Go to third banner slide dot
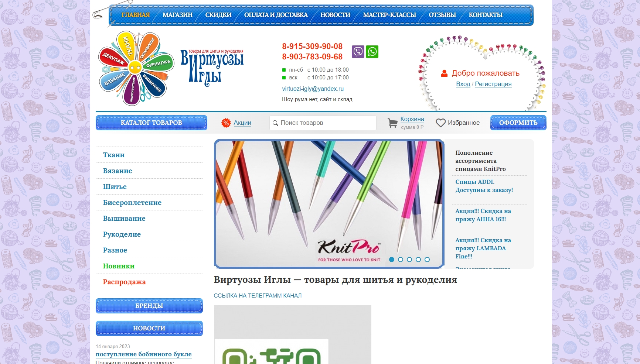 [409, 260]
